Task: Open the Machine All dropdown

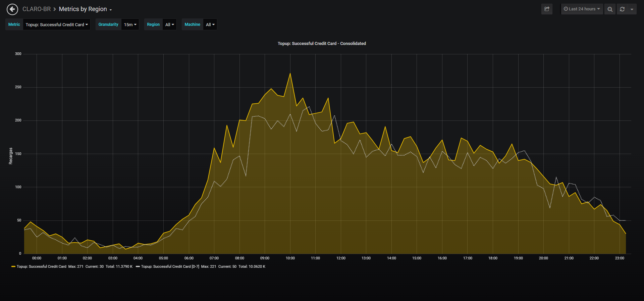Action: coord(210,24)
